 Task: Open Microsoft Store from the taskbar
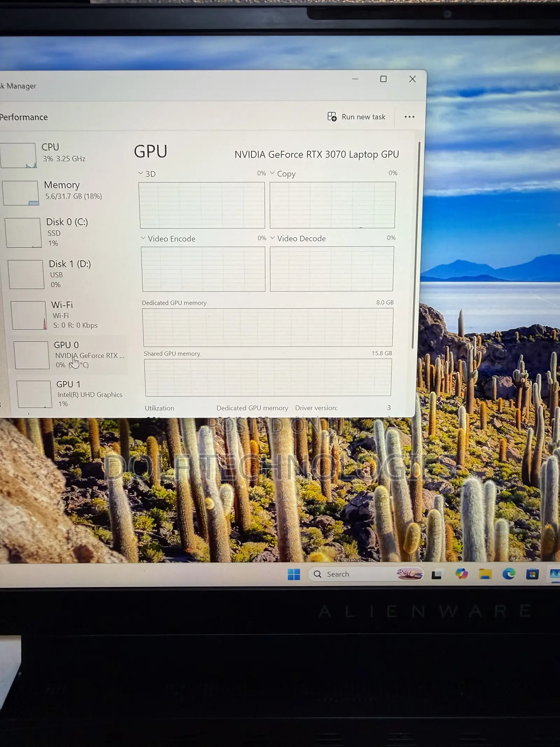(532, 574)
